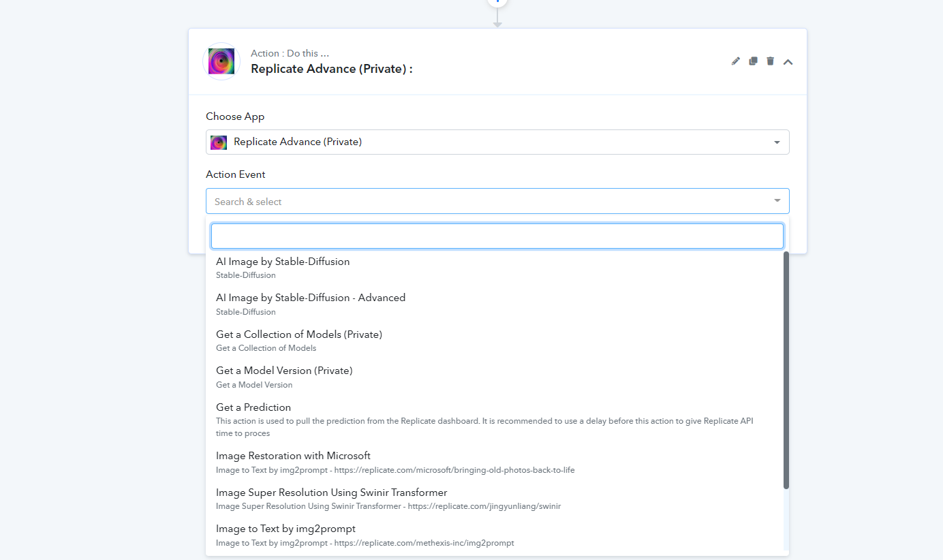Click the Replicate Advance (Private) action title
Screen dimensions: 943x560
(x=332, y=69)
